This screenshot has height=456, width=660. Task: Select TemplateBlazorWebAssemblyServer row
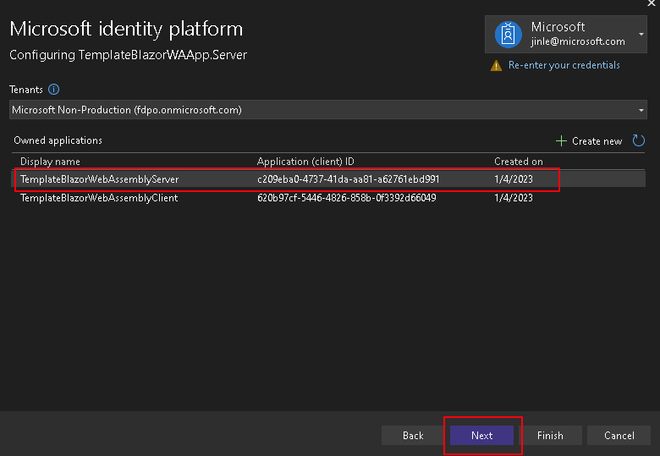pyautogui.click(x=328, y=179)
